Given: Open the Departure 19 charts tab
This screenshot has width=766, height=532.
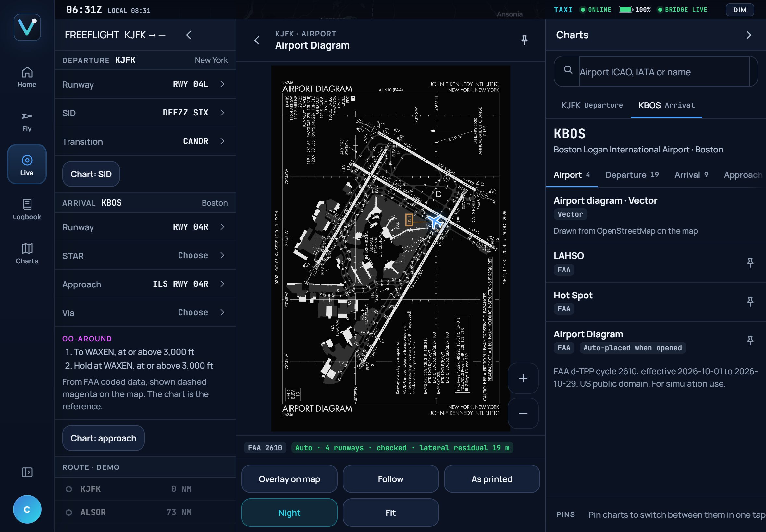Looking at the screenshot, I should (632, 175).
